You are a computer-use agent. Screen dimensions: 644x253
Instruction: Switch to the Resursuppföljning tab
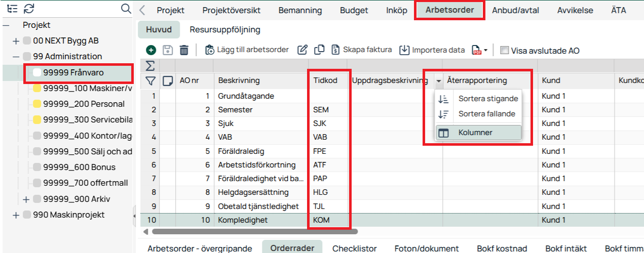click(225, 30)
